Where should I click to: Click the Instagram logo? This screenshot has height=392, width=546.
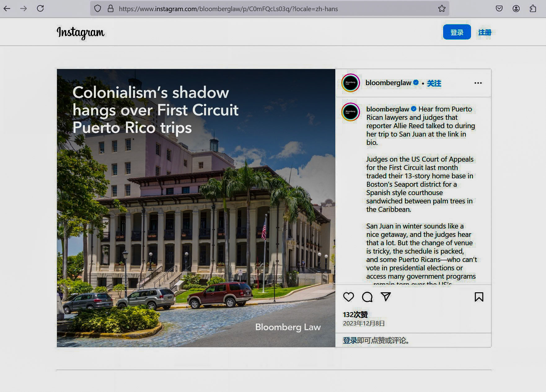coord(81,33)
